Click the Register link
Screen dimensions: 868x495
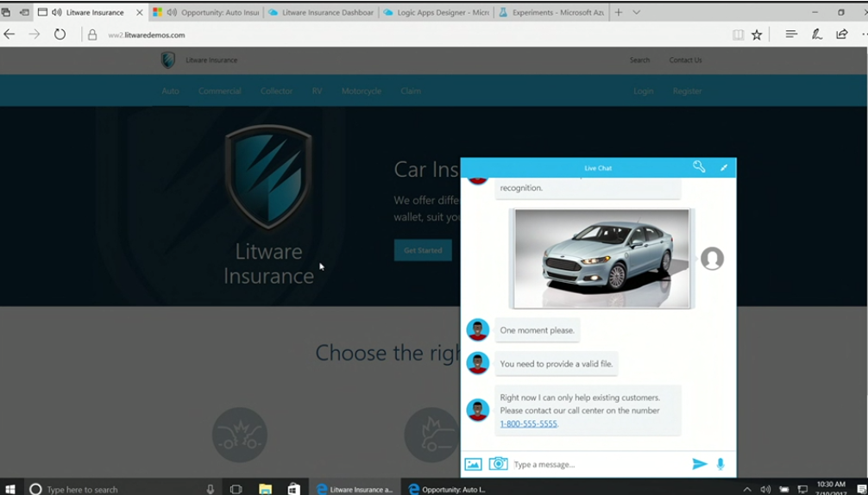[x=688, y=91]
